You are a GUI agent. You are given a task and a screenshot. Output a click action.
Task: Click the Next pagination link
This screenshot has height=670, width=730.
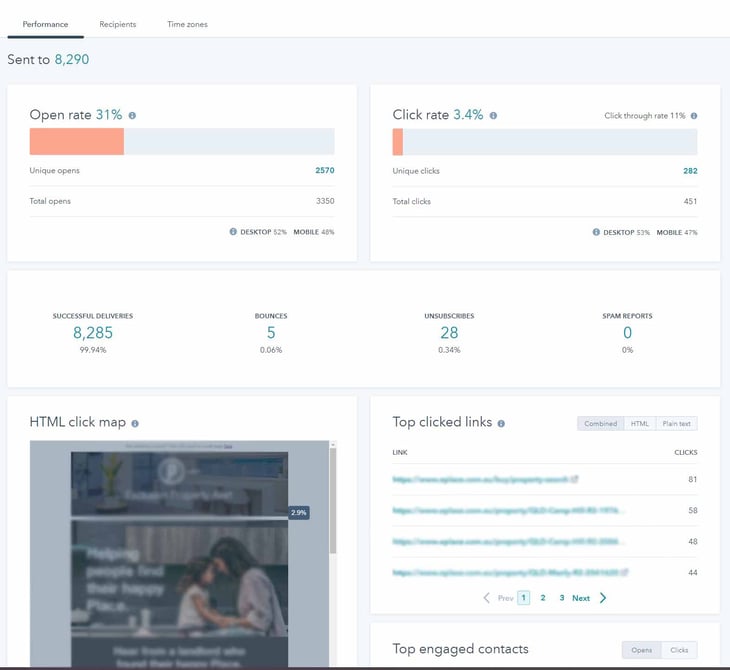pos(581,598)
